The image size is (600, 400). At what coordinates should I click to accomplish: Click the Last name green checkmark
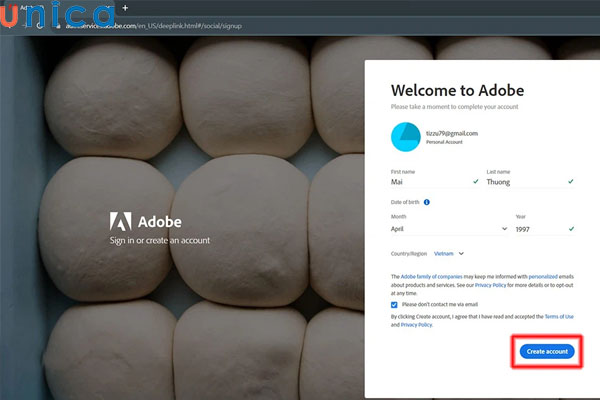coord(570,182)
